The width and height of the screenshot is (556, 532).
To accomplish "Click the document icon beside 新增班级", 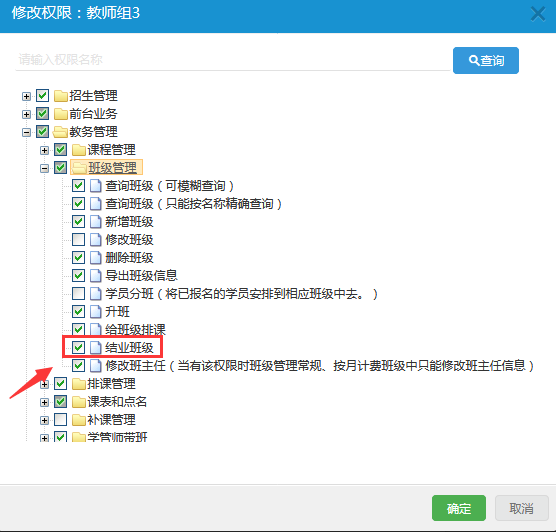I will pyautogui.click(x=95, y=222).
